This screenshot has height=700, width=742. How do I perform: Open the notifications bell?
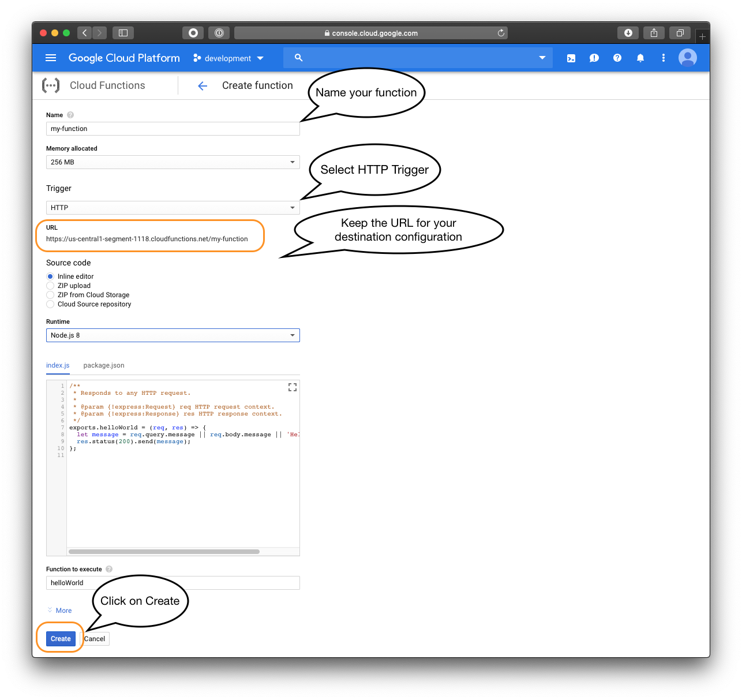pos(640,58)
